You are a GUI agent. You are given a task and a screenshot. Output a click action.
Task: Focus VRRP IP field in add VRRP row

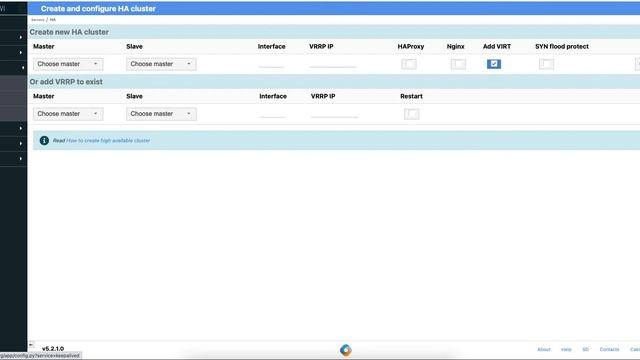(x=335, y=113)
